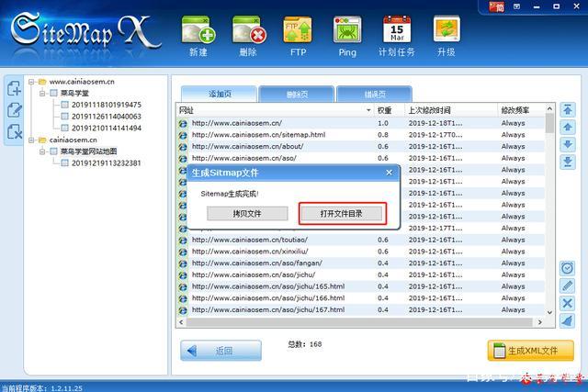Click the horizontal scroll left arrow
This screenshot has height=392, width=588.
pyautogui.click(x=182, y=322)
